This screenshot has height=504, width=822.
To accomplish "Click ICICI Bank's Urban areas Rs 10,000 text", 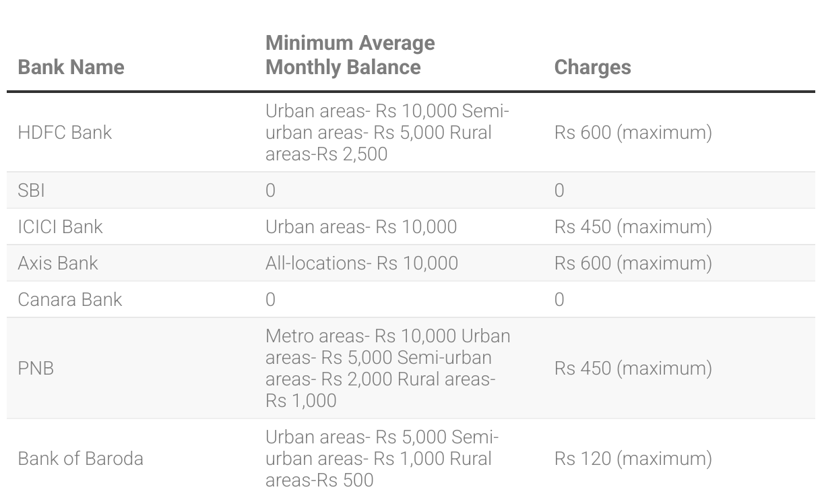I will pyautogui.click(x=361, y=227).
